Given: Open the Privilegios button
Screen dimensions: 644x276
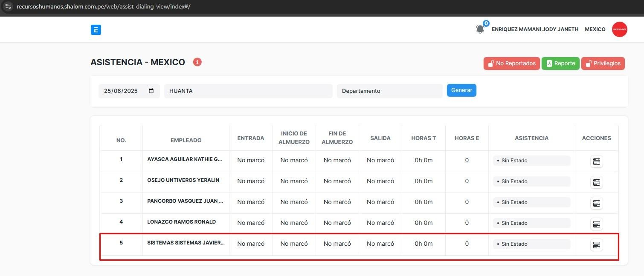Looking at the screenshot, I should pos(603,63).
